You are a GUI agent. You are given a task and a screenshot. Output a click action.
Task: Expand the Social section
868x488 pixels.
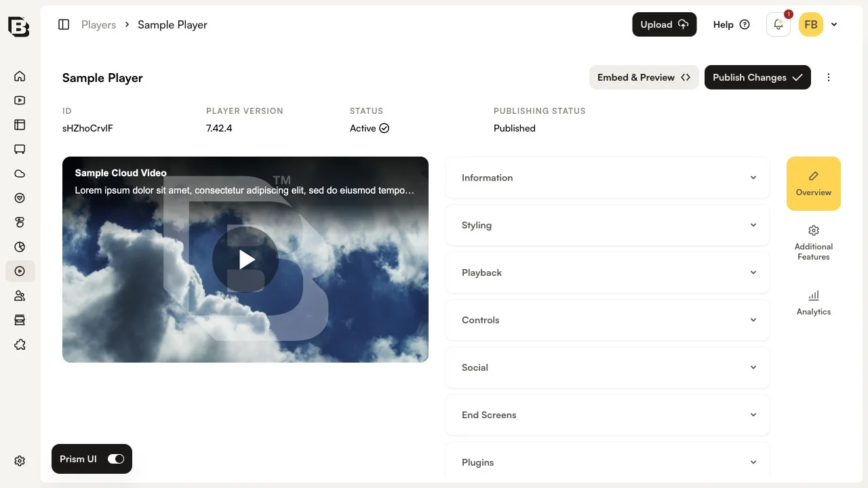(x=608, y=367)
